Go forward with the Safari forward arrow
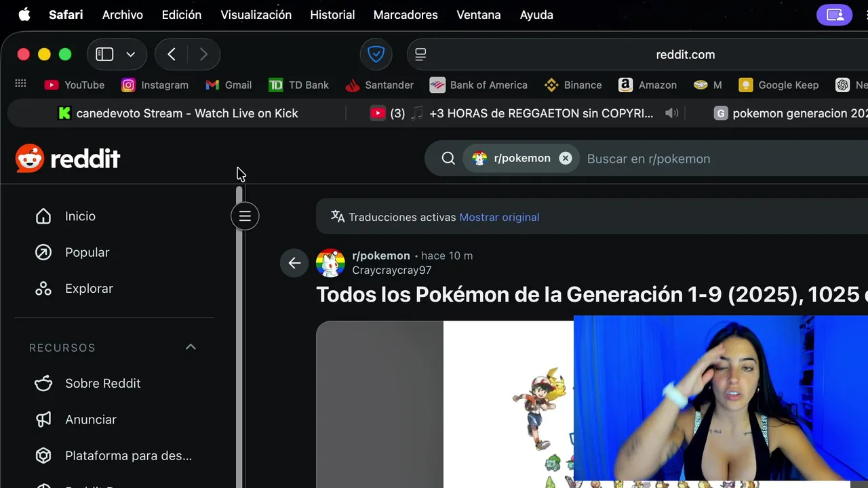This screenshot has width=868, height=488. [203, 54]
